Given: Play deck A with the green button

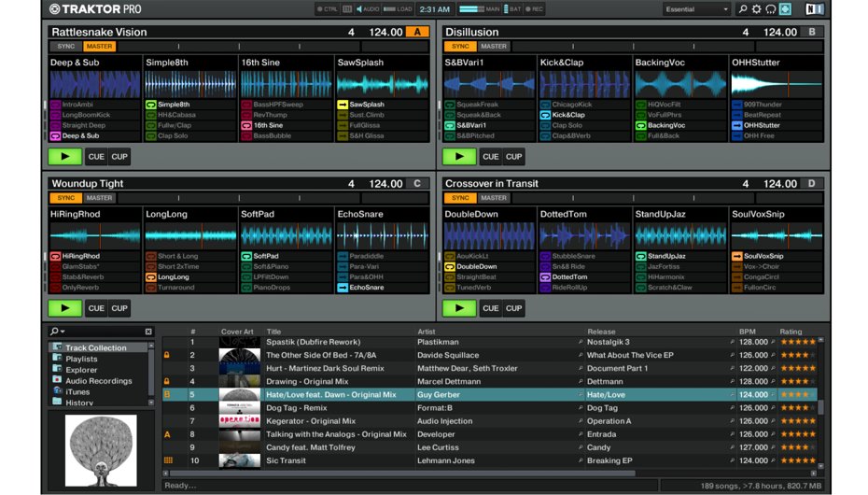Looking at the screenshot, I should [64, 157].
